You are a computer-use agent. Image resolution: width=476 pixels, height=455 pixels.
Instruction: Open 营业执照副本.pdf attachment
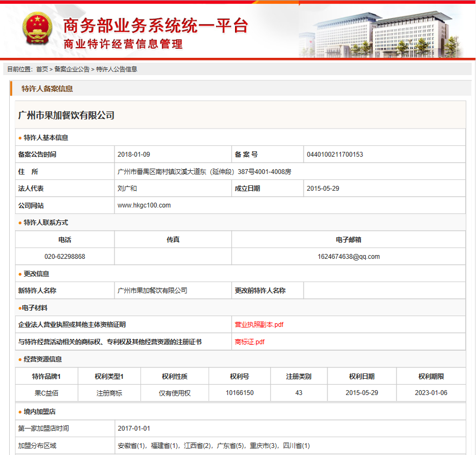pos(259,324)
